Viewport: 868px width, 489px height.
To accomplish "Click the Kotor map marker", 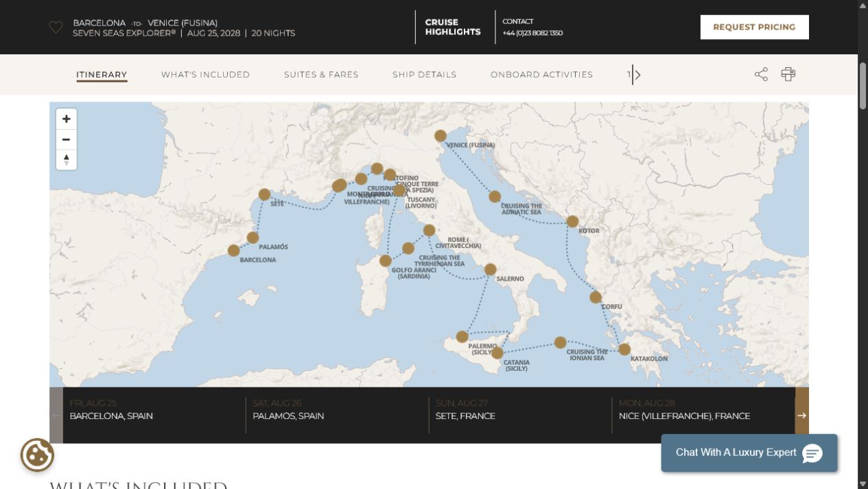I will tap(572, 221).
